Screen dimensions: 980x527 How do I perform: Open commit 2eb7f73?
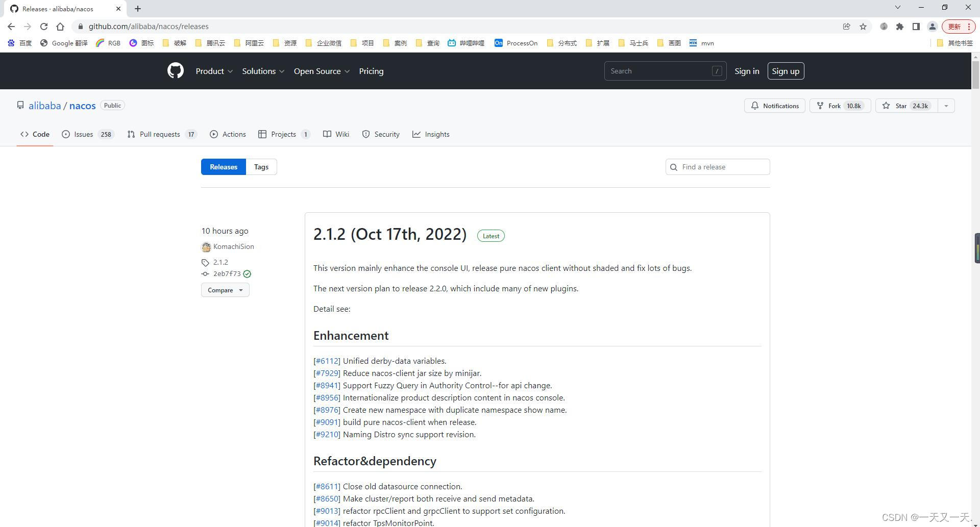coord(227,274)
